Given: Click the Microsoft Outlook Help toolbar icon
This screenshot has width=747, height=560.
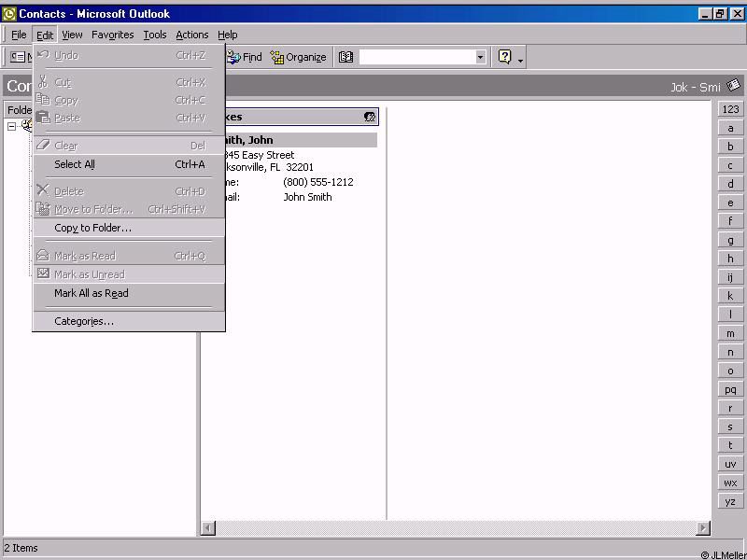Looking at the screenshot, I should click(504, 57).
